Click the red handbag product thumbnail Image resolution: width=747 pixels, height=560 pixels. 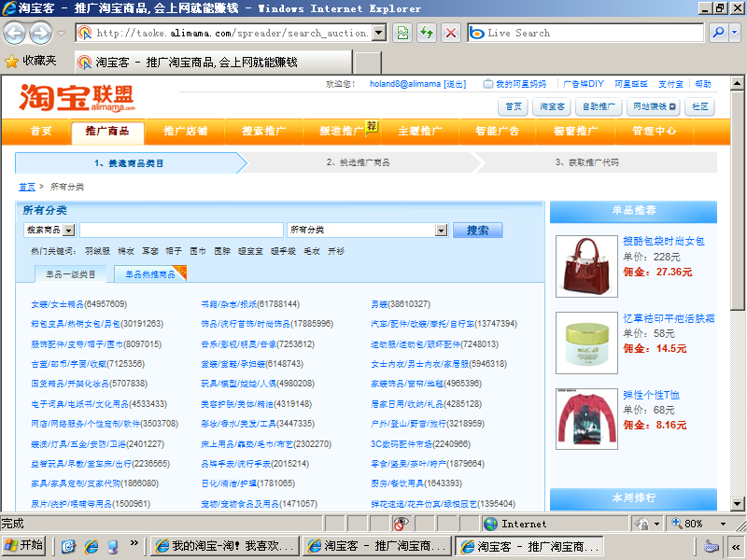click(586, 266)
